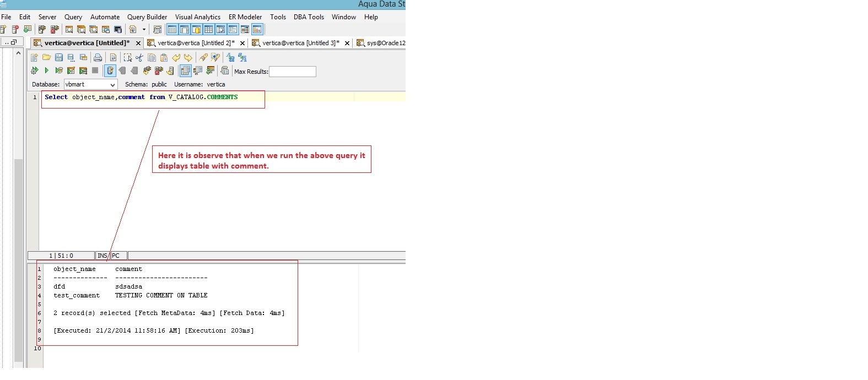Open the Query Builder menu

pyautogui.click(x=147, y=17)
